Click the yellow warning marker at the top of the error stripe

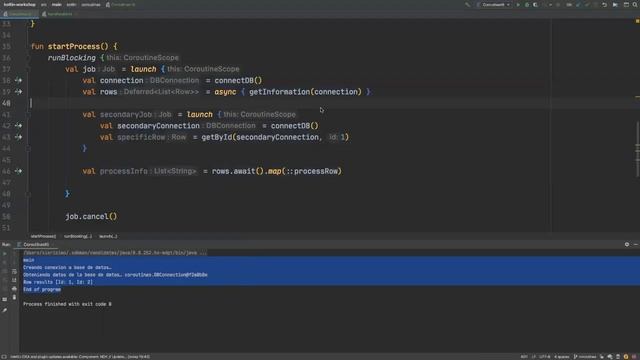click(637, 21)
